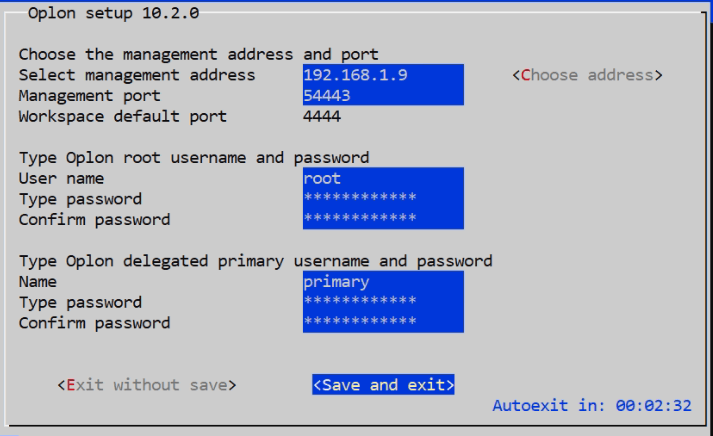The width and height of the screenshot is (713, 436).
Task: Click the Choose address button
Action: [x=587, y=75]
